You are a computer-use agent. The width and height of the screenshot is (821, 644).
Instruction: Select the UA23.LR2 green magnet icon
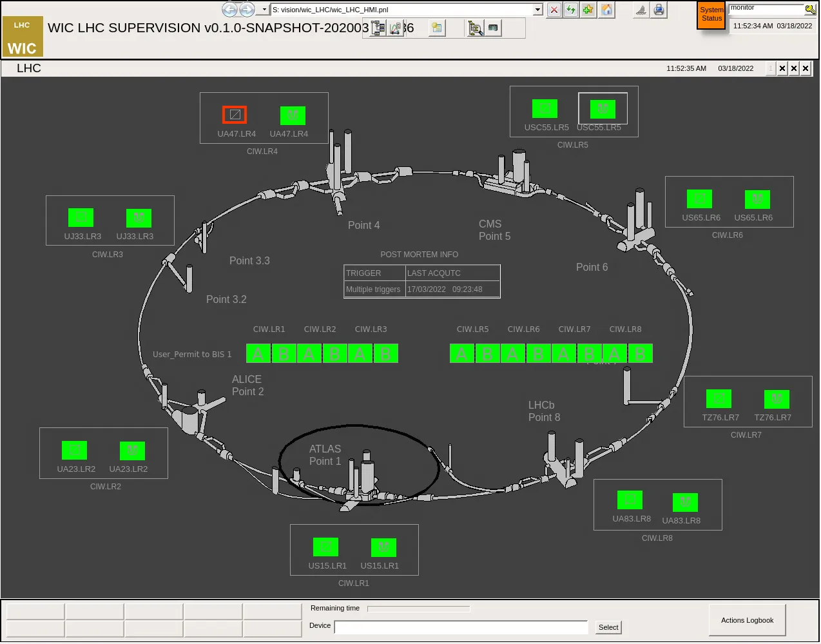[x=132, y=451]
